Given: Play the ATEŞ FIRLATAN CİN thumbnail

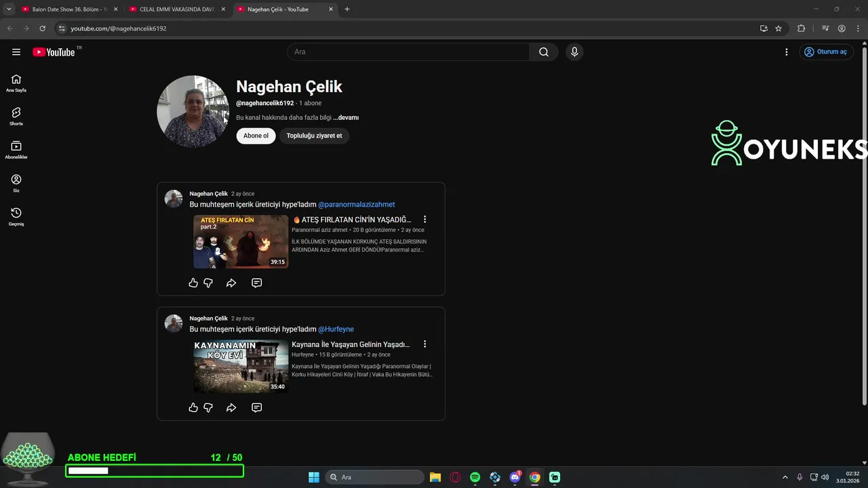Looking at the screenshot, I should [241, 241].
